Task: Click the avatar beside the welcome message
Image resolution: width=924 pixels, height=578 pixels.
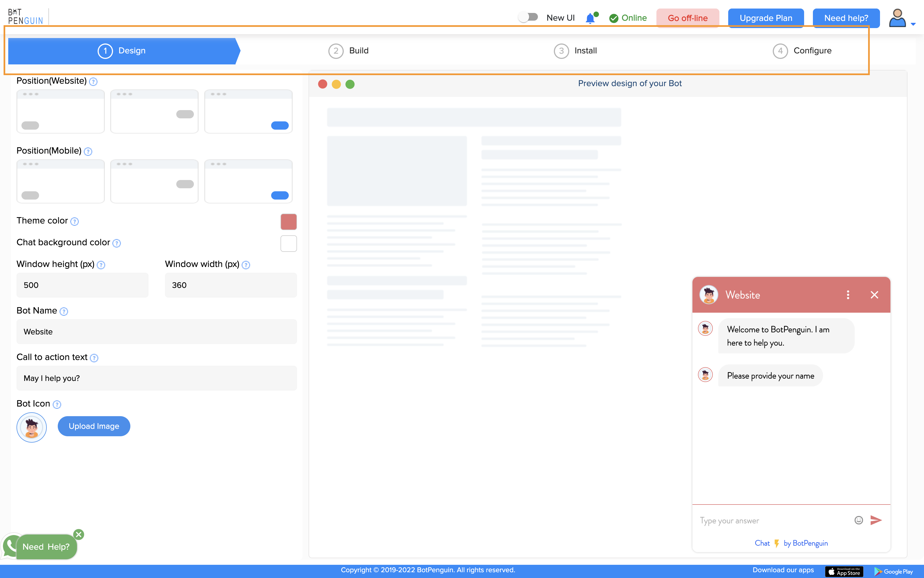Action: tap(705, 328)
